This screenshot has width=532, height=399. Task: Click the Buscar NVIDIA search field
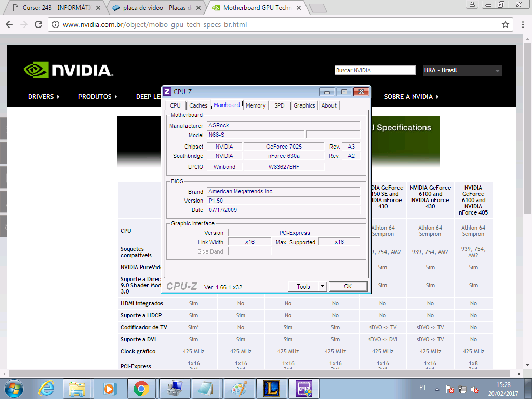click(x=375, y=70)
